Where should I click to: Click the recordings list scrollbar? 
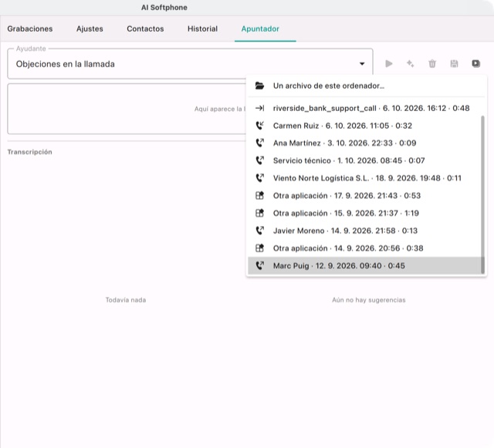click(482, 195)
